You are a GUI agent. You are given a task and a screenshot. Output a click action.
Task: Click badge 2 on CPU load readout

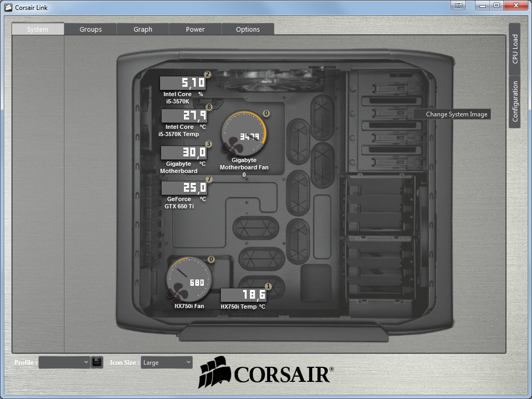tap(207, 74)
